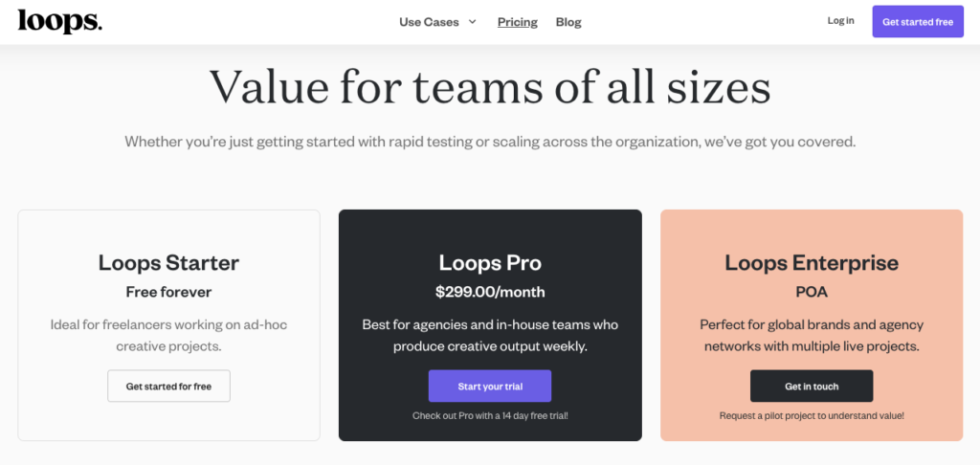The height and width of the screenshot is (465, 980).
Task: Click the Request a pilot project note
Action: 812,416
